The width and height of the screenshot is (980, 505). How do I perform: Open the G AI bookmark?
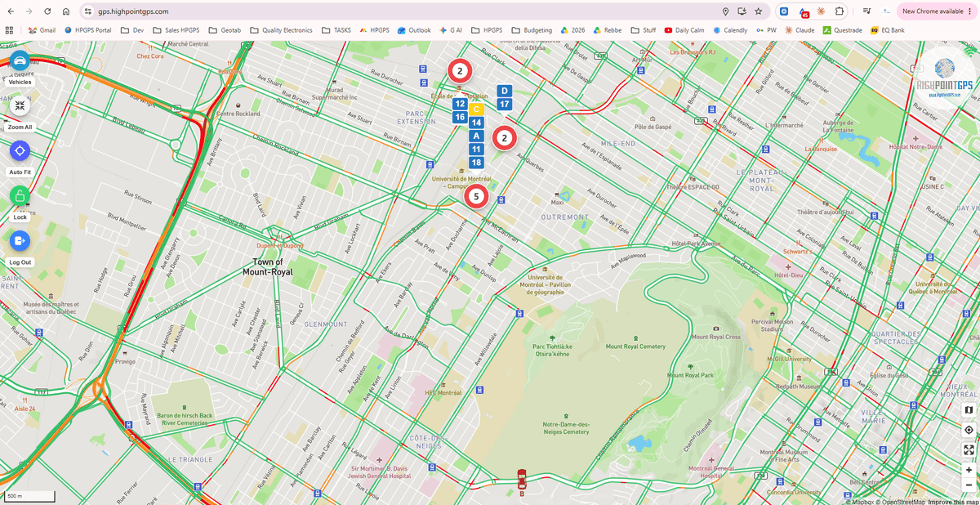click(451, 30)
